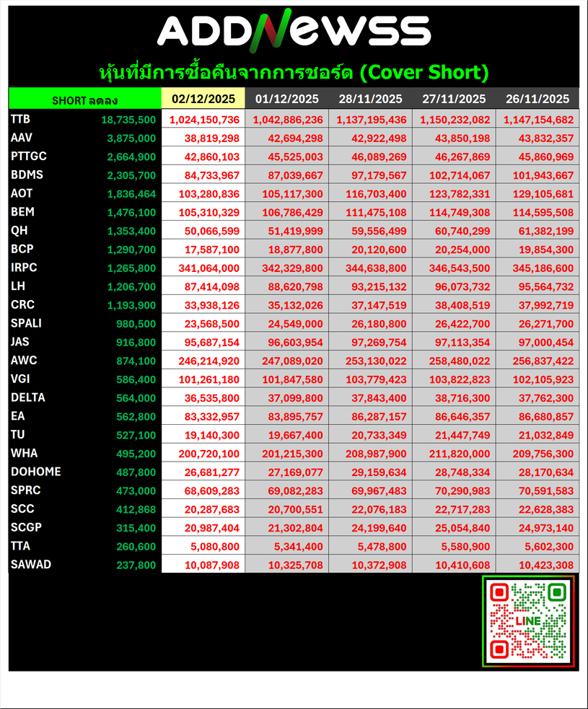Click the DOHOME stock symbol
Screen dimensions: 588x709
pos(35,472)
